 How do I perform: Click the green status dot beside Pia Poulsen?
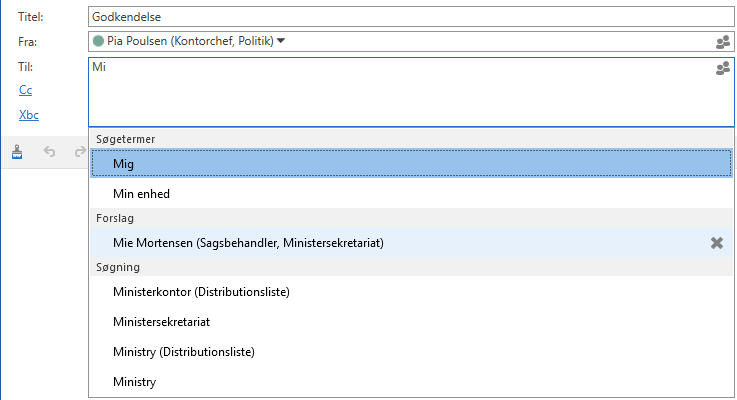[x=98, y=42]
